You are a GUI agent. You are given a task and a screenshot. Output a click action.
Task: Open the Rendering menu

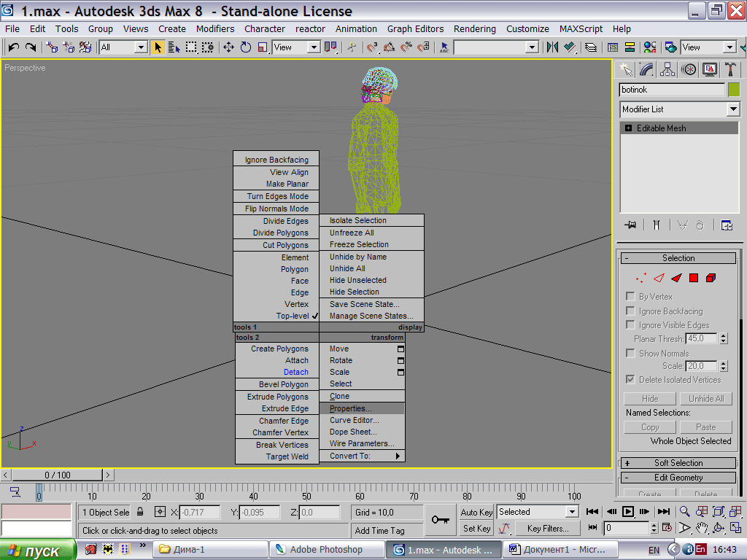pyautogui.click(x=474, y=28)
